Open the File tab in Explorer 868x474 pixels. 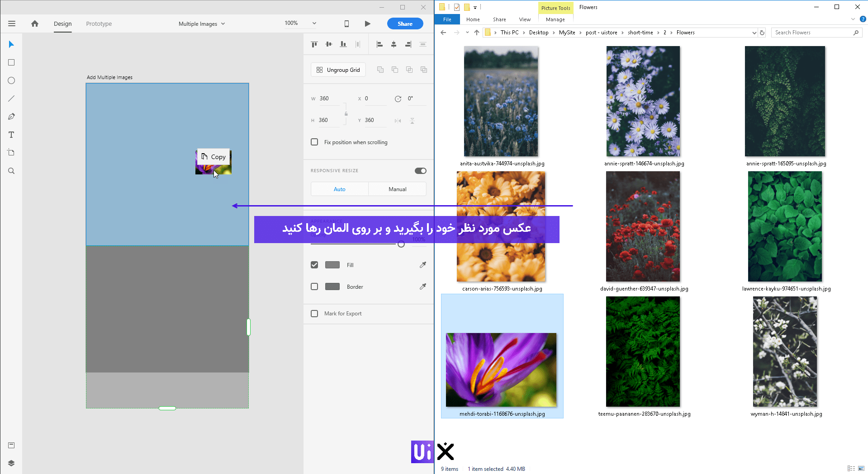click(x=447, y=19)
